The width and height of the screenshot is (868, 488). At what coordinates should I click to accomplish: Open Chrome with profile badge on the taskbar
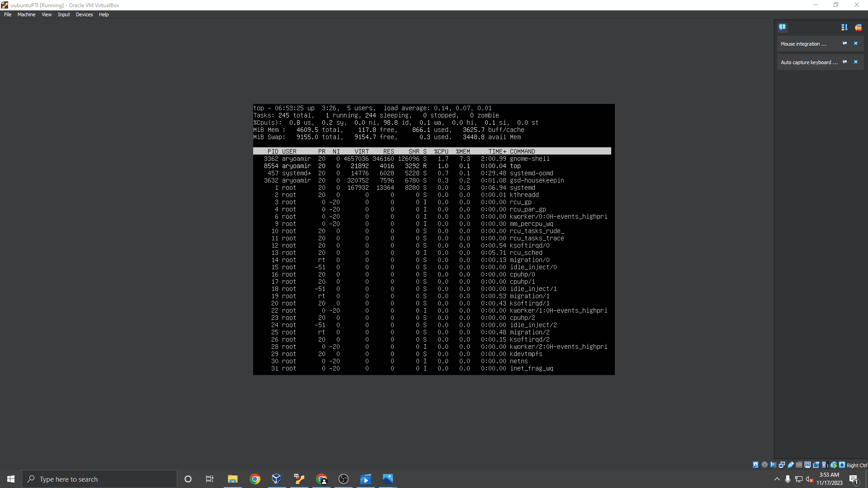click(321, 479)
